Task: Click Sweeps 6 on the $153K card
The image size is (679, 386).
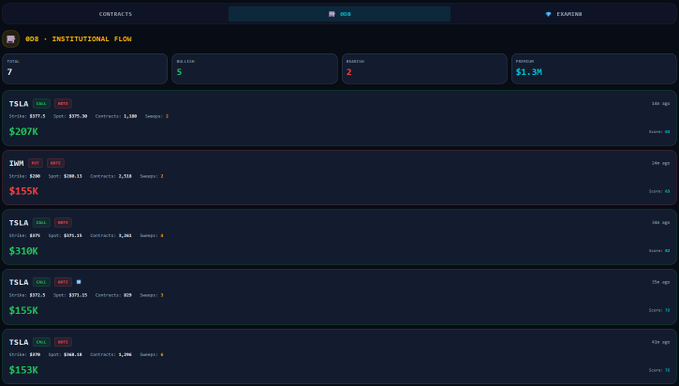Action: click(x=162, y=354)
